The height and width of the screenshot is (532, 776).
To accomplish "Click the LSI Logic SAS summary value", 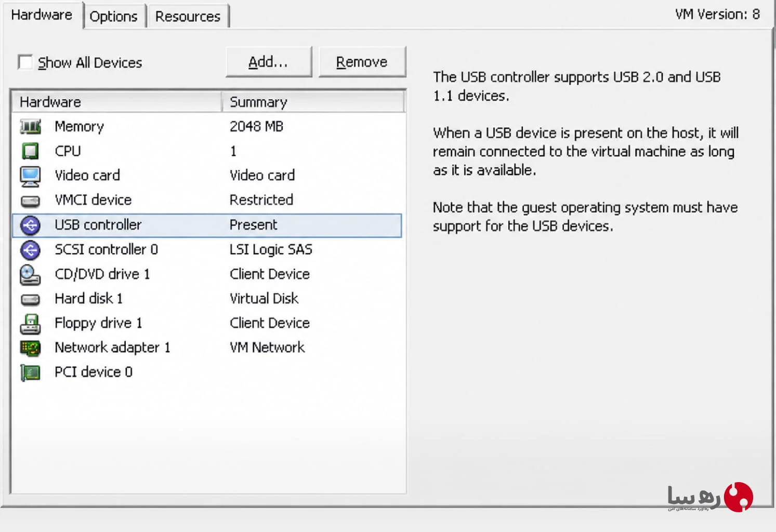I will coord(271,249).
